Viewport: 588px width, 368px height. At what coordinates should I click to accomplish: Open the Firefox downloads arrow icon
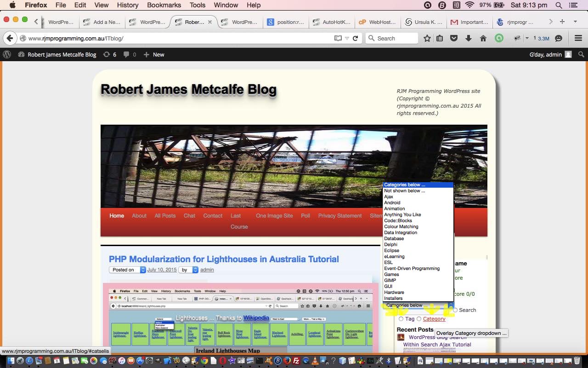pyautogui.click(x=469, y=39)
